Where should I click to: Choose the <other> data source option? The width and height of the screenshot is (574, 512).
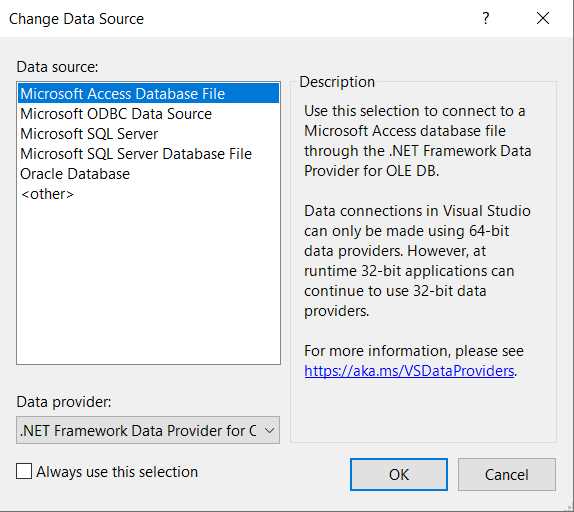pyautogui.click(x=149, y=194)
